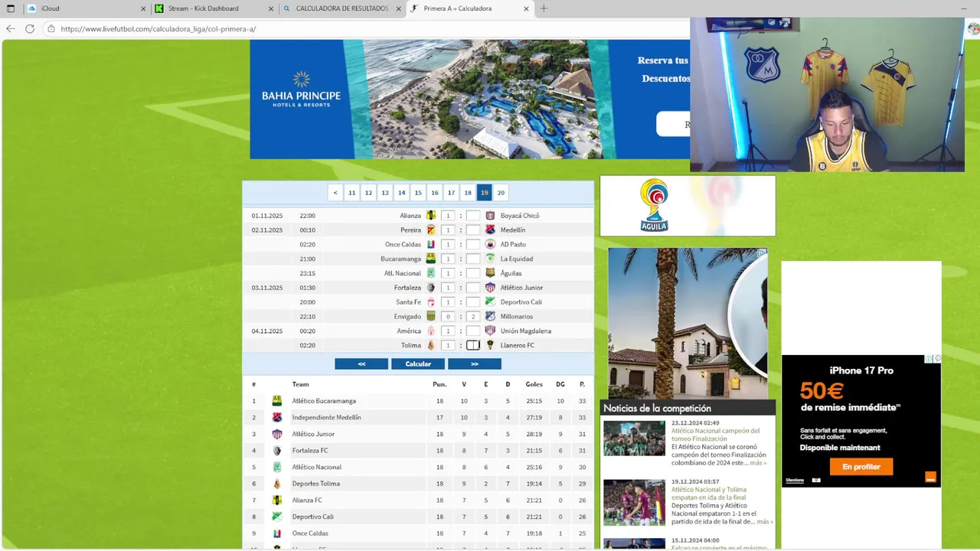This screenshot has height=551, width=980.
Task: Open 'Atlético Nacional campeón del torneo Finalización' news link
Action: coord(716,435)
